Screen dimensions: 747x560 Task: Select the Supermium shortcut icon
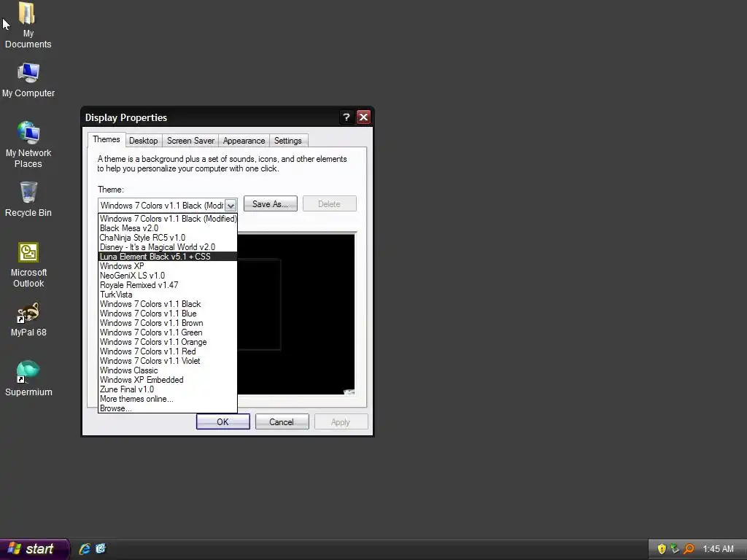click(28, 378)
